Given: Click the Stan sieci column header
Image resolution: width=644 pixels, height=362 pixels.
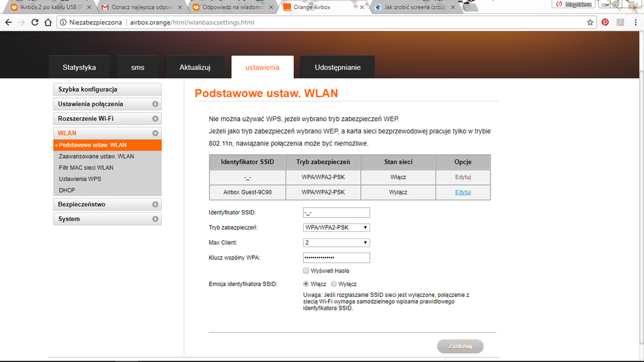Looking at the screenshot, I should click(x=398, y=162).
